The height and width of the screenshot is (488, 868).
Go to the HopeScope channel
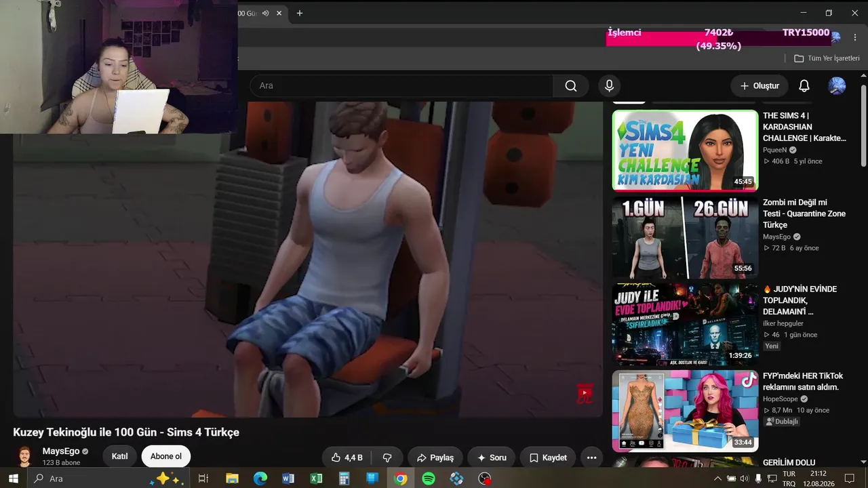(x=781, y=399)
